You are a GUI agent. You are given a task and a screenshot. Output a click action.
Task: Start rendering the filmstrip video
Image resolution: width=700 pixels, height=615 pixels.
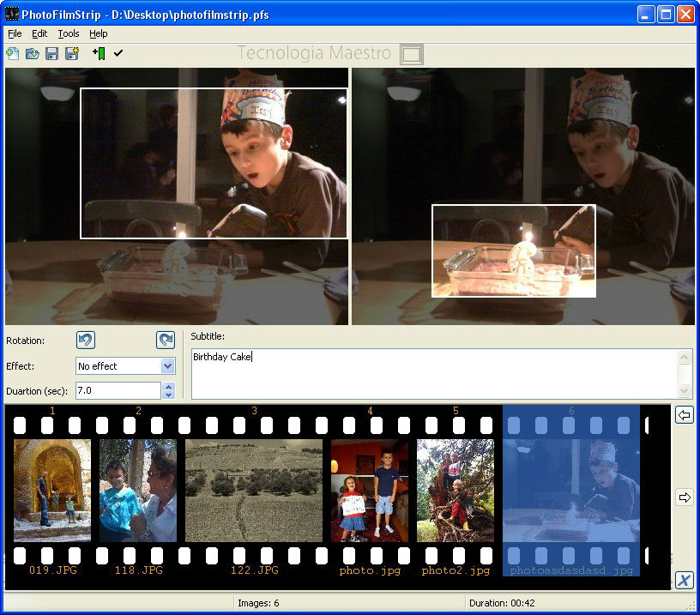(118, 53)
